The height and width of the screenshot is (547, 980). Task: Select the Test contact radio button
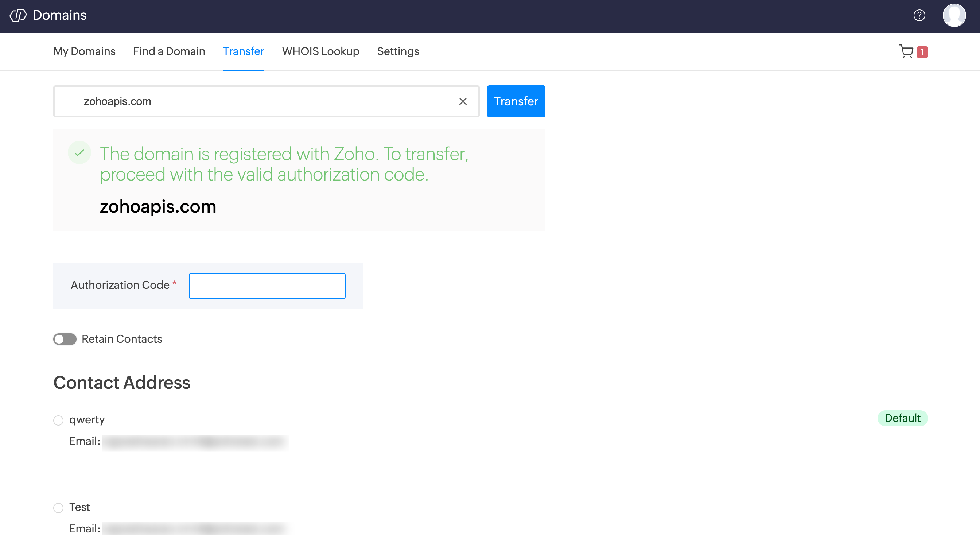pos(58,508)
